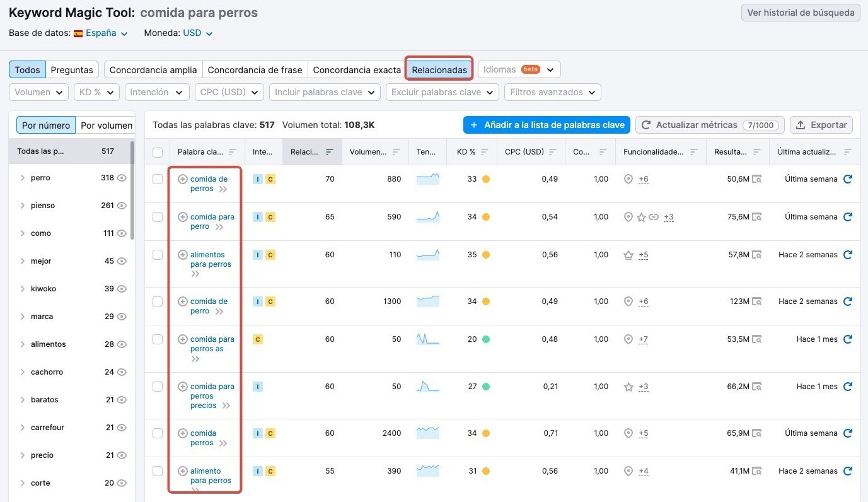The image size is (868, 502).
Task: Open the Intención filter dropdown
Action: [157, 92]
